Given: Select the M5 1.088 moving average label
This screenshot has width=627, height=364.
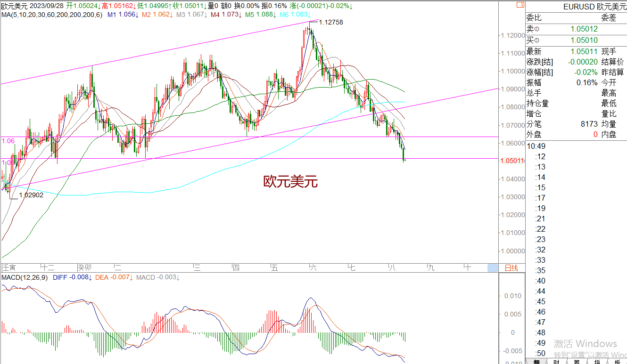Looking at the screenshot, I should click(261, 15).
